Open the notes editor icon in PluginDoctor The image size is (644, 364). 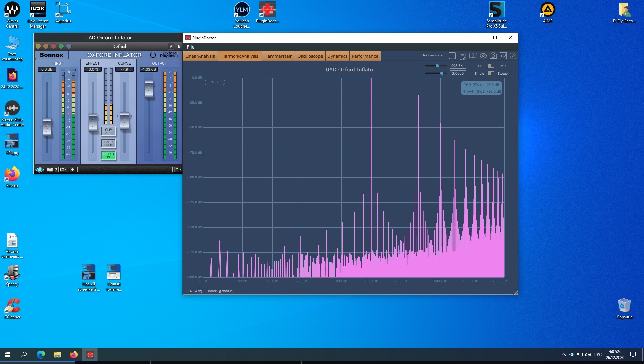[463, 56]
